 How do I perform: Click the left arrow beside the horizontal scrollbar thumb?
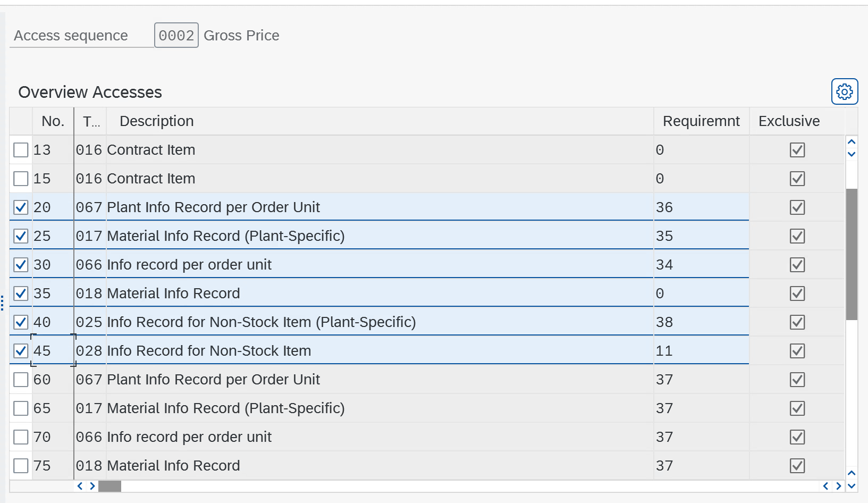[x=80, y=486]
